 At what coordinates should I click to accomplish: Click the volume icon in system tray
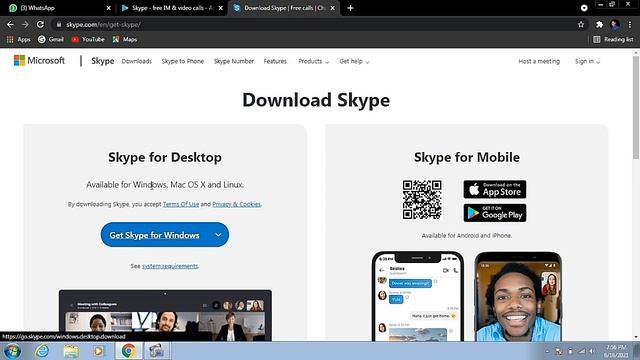coord(591,351)
